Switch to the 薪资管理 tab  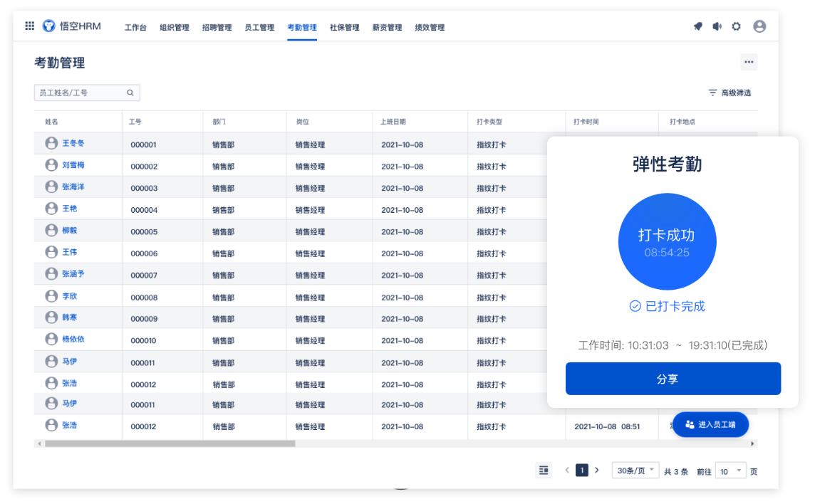point(387,28)
